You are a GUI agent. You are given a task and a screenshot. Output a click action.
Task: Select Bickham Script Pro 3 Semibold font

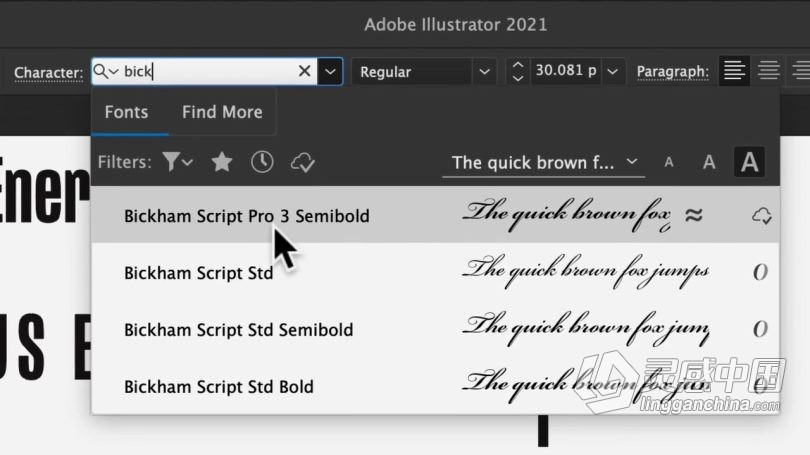tap(435, 215)
